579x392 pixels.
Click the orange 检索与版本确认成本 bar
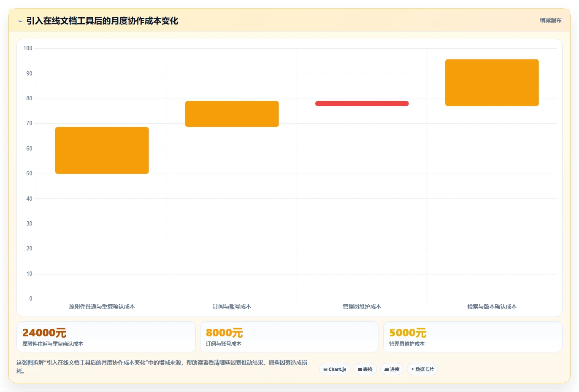click(492, 83)
